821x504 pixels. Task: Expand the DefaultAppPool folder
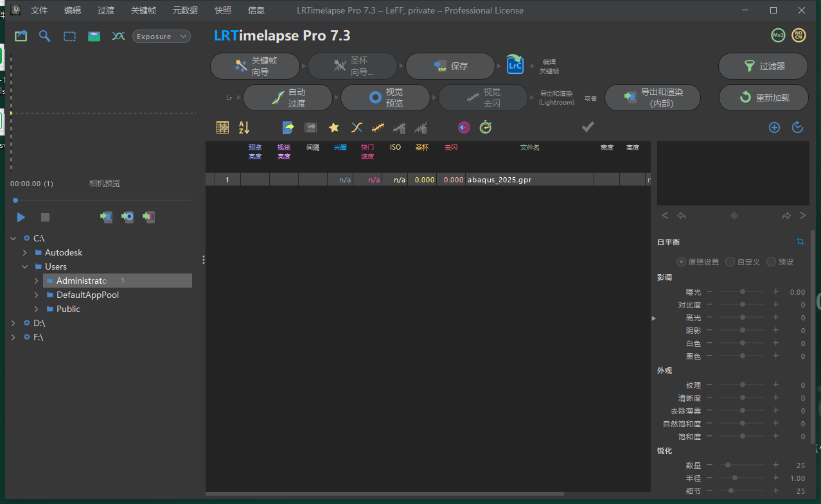(x=37, y=295)
